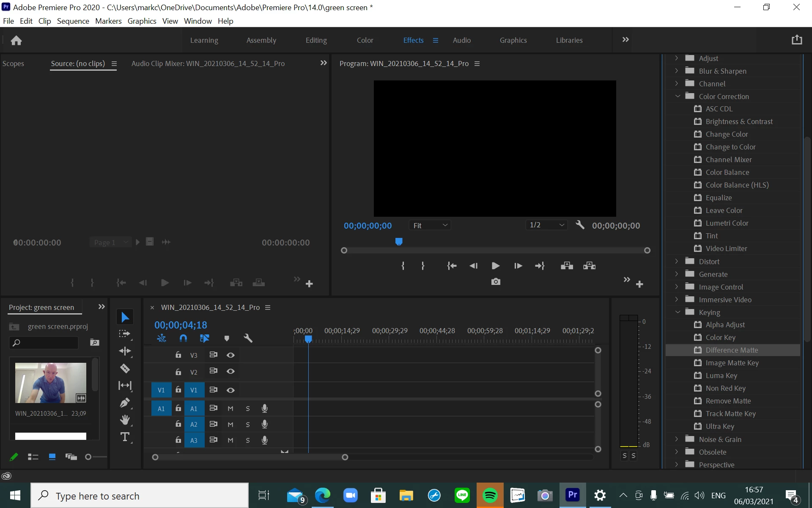Viewport: 812px width, 508px height.
Task: Select the Hand tool
Action: [125, 420]
